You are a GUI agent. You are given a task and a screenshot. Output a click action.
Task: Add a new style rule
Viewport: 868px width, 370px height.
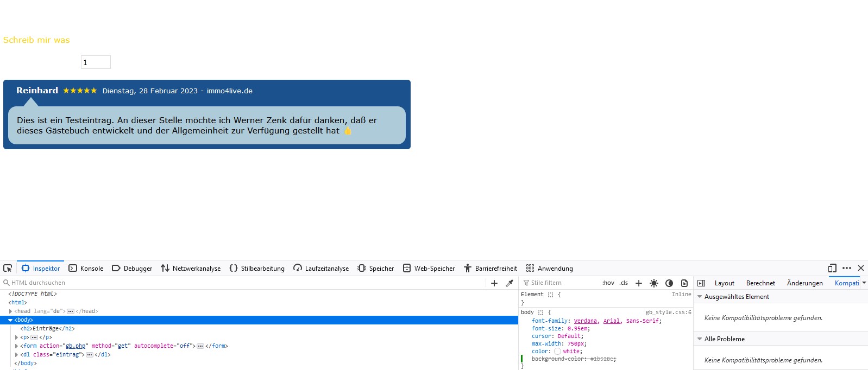639,283
